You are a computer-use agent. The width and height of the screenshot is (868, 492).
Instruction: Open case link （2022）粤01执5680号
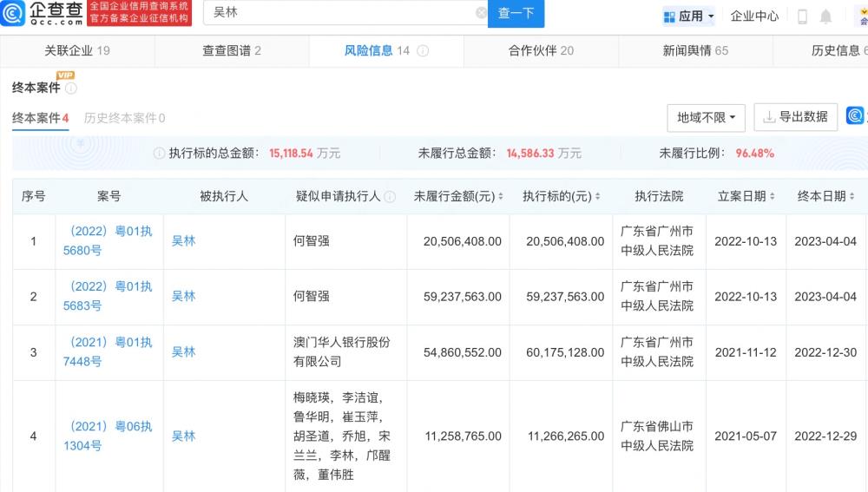(x=109, y=240)
